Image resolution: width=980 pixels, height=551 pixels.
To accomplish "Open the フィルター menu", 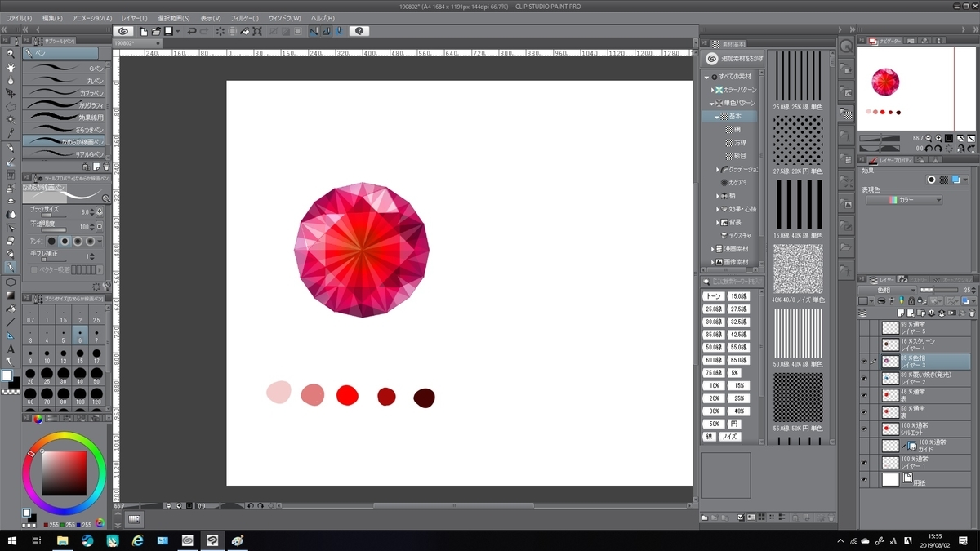I will click(x=242, y=17).
